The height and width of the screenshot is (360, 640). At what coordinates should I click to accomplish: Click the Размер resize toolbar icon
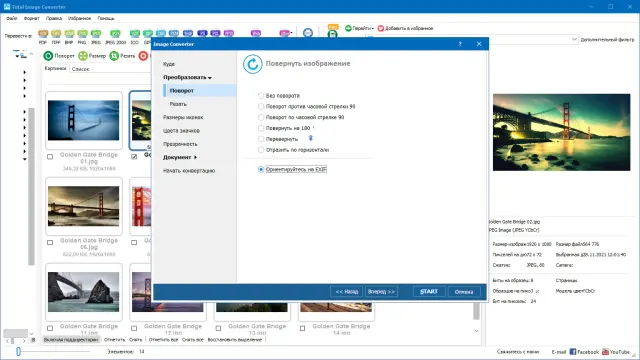click(x=83, y=56)
